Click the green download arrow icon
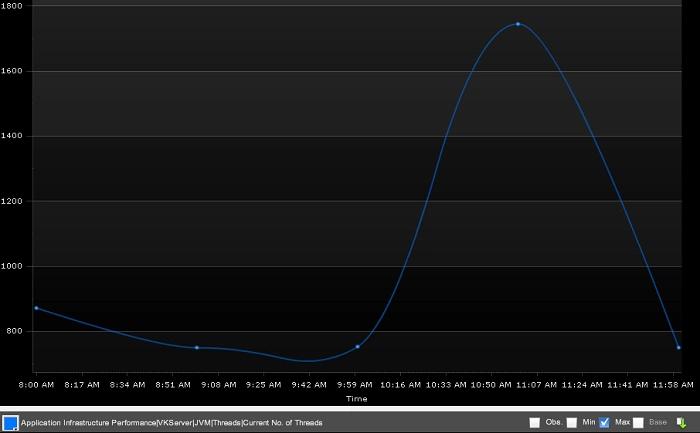 pyautogui.click(x=681, y=423)
